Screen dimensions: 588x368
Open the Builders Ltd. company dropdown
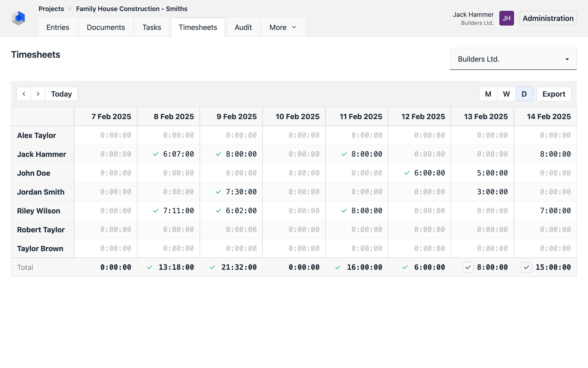tap(513, 59)
